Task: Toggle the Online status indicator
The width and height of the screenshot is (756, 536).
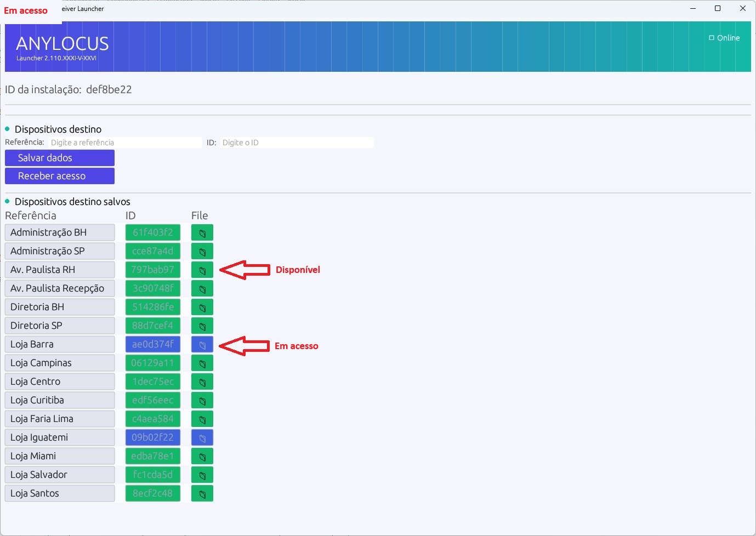Action: coord(724,38)
